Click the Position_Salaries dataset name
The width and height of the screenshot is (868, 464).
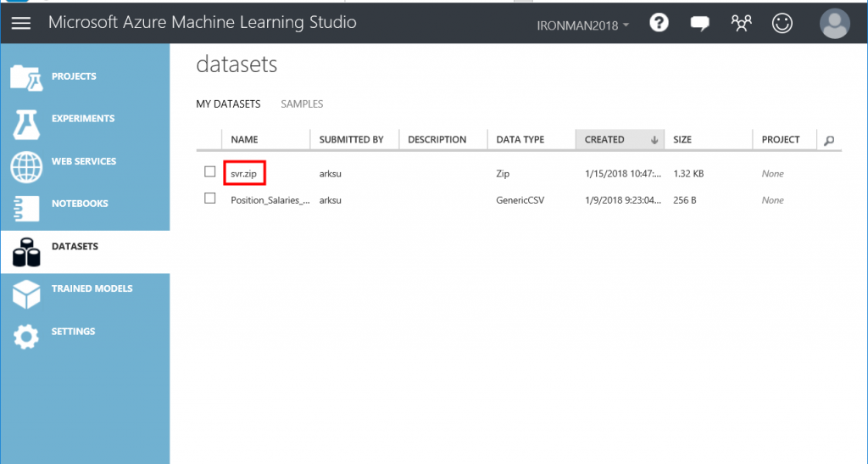(x=270, y=200)
